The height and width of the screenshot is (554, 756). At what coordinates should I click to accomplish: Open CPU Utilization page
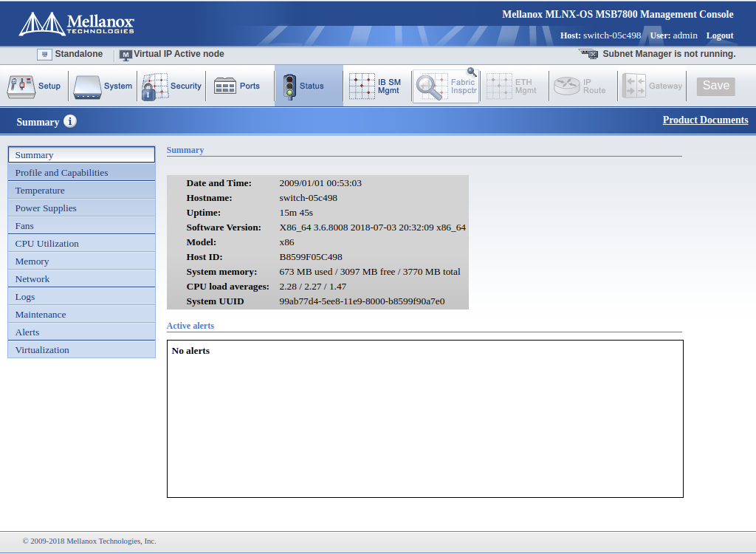pyautogui.click(x=81, y=244)
